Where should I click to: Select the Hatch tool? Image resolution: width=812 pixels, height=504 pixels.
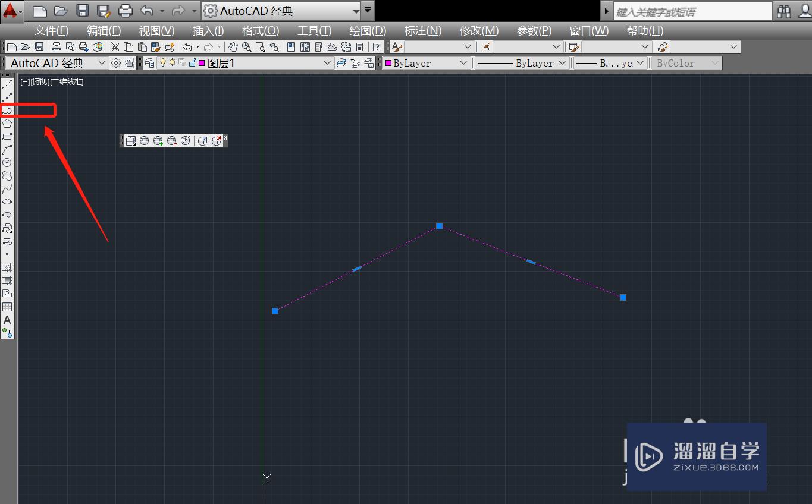7,267
